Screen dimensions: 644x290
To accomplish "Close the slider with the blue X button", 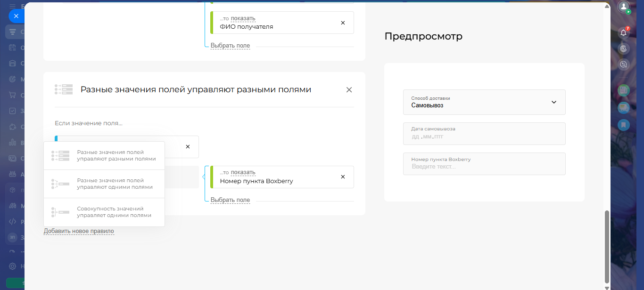I will [16, 16].
